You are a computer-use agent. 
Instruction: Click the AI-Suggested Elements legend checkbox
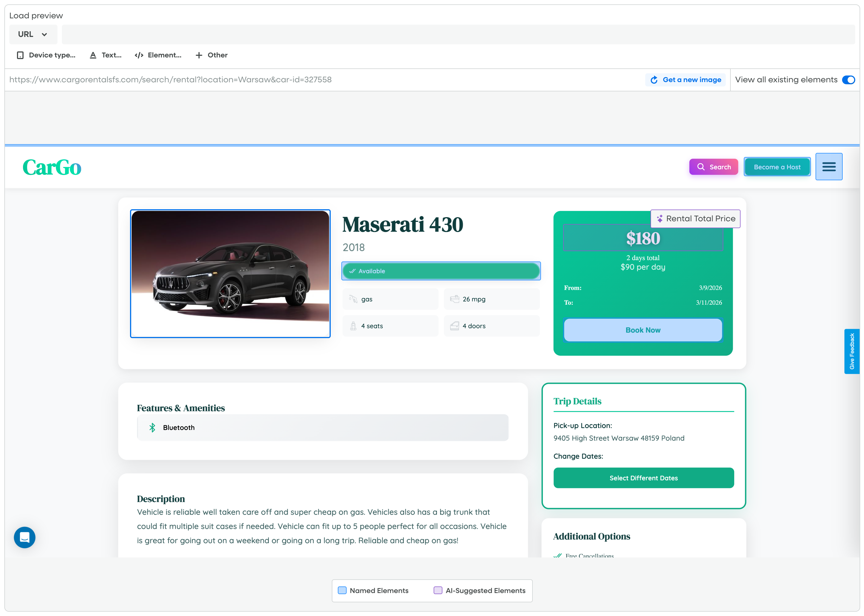[438, 590]
